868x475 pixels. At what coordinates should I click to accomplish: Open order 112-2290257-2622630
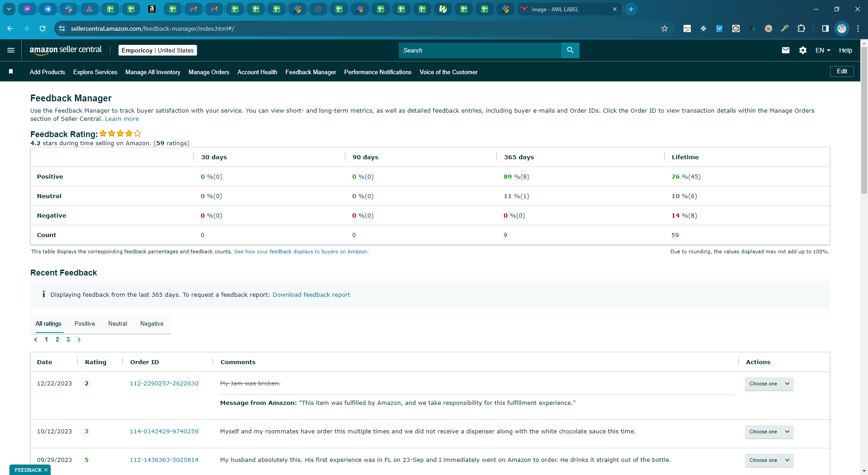click(x=164, y=384)
